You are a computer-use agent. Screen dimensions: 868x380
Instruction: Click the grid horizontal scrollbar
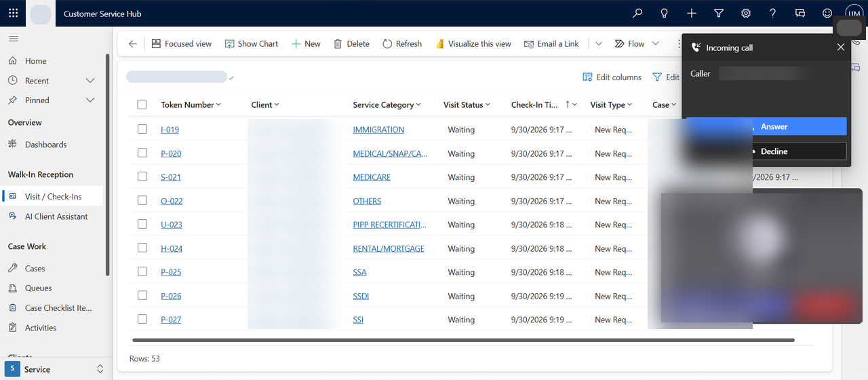tap(463, 340)
